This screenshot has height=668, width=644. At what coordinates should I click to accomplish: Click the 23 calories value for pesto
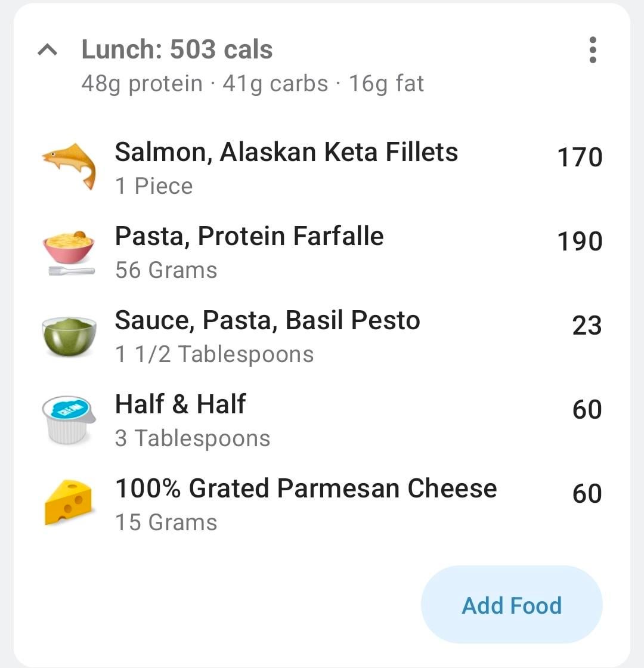[587, 326]
